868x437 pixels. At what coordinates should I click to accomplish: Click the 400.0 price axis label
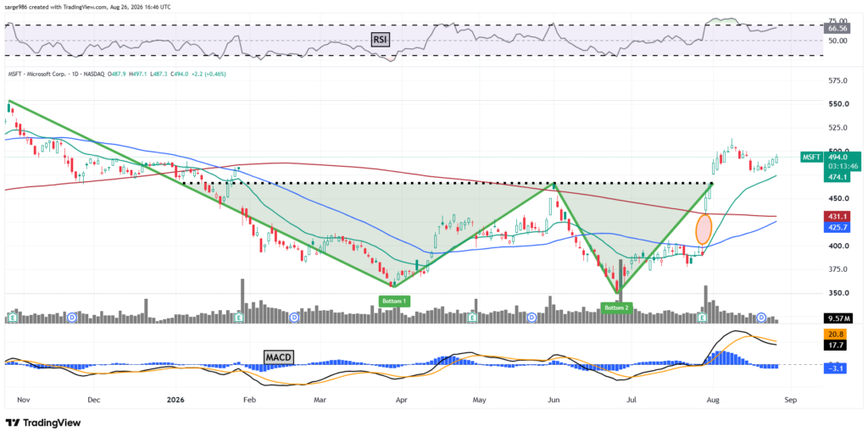click(x=838, y=246)
